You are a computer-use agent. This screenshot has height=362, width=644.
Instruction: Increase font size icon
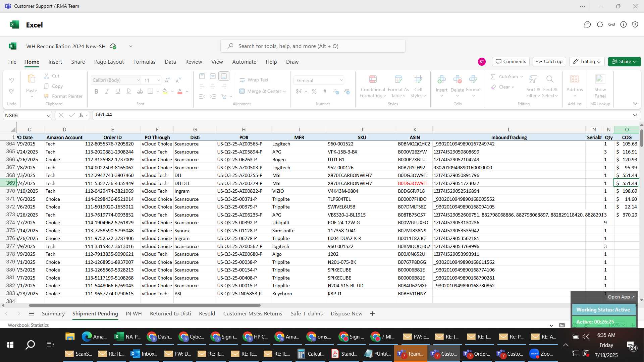point(168,80)
